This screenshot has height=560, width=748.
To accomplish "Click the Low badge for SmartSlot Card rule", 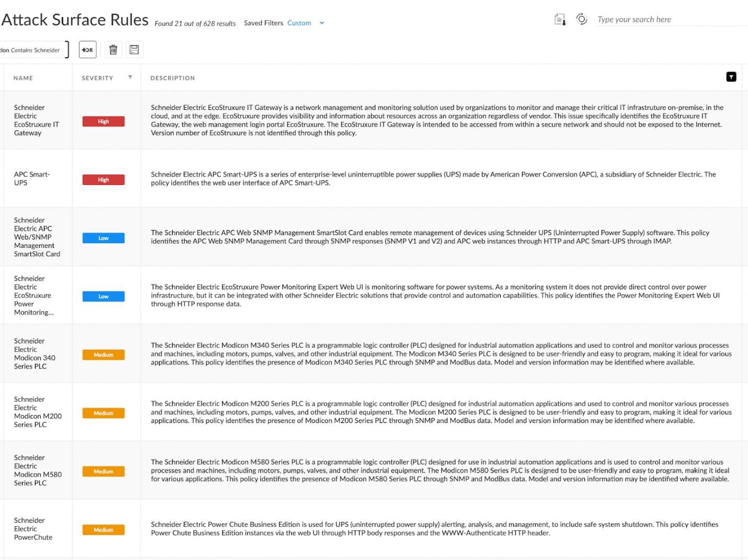I will [x=103, y=238].
